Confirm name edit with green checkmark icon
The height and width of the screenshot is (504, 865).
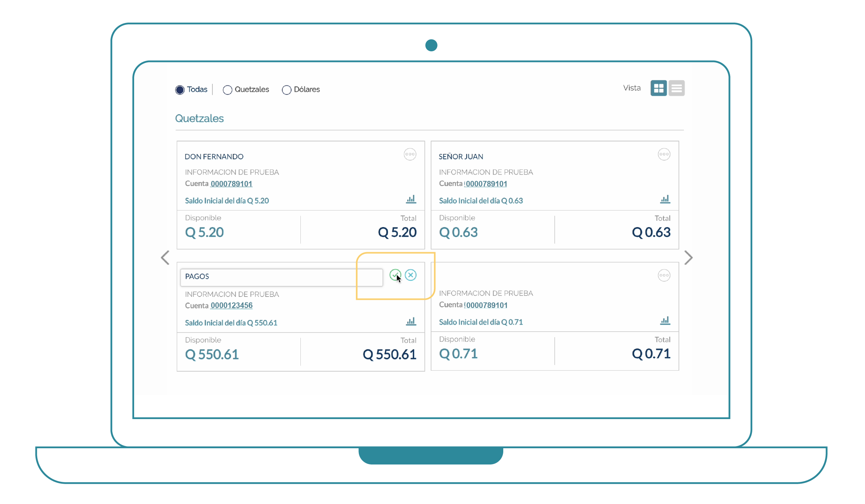pos(395,275)
